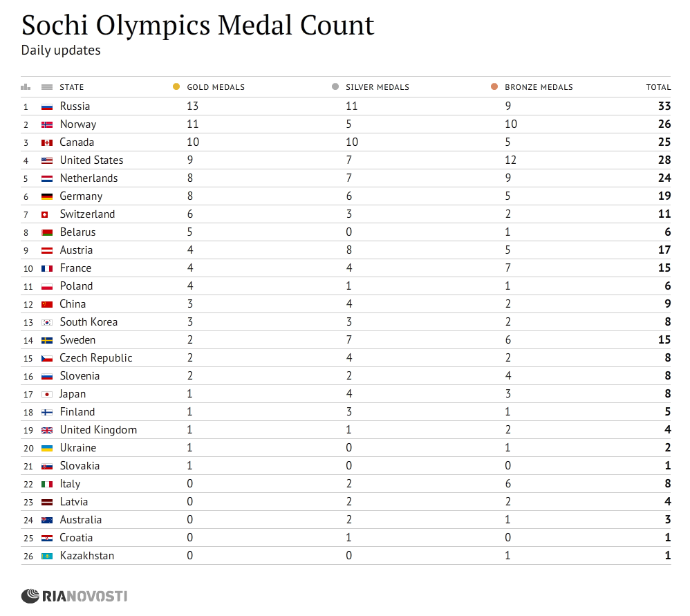Click the Canada flag icon

(47, 142)
